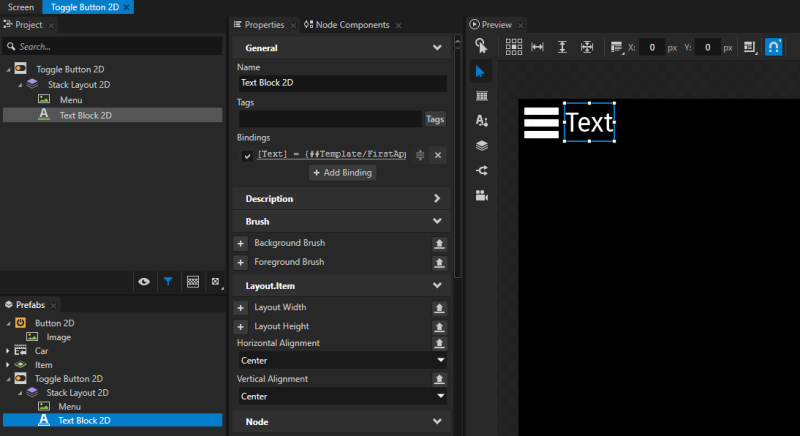Click the grid snap icon in Preview toolbar
This screenshot has height=436, width=800.
[514, 46]
